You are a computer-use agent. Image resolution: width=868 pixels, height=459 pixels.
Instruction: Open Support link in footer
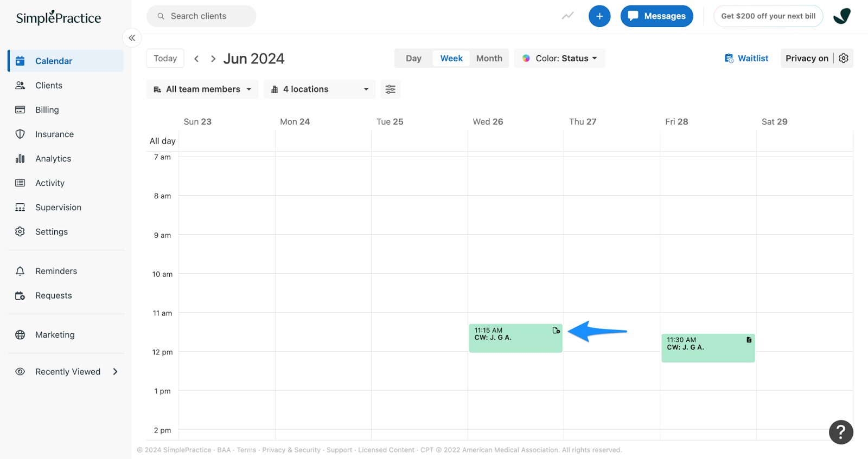[x=339, y=450]
